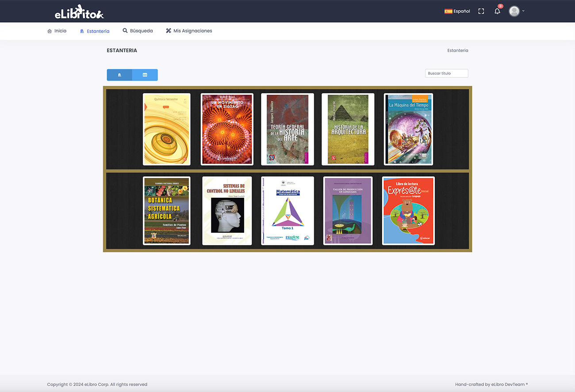
Task: Open Sistemas de control no lineales book
Action: pyautogui.click(x=227, y=211)
